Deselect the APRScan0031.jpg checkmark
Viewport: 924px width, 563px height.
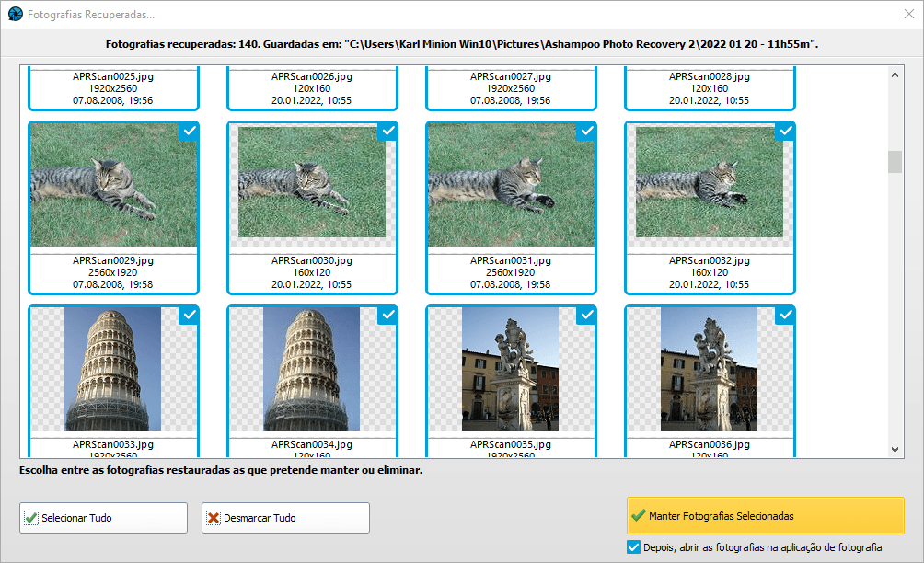click(586, 132)
